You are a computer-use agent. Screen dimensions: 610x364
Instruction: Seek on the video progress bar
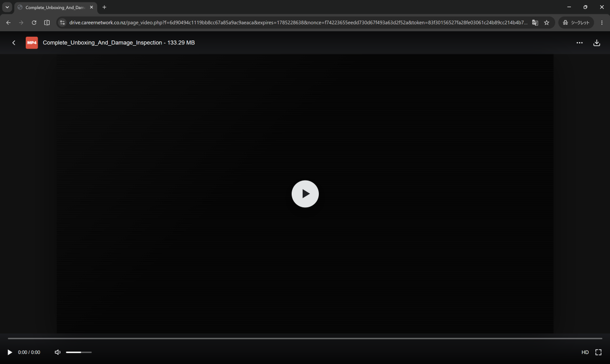coord(305,339)
